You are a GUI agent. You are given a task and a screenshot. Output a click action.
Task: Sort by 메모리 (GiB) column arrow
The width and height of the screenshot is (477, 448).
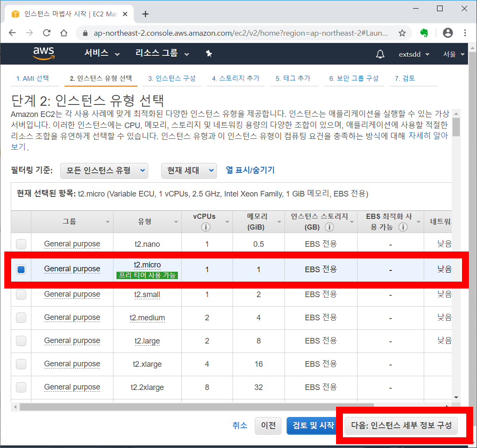(x=279, y=222)
